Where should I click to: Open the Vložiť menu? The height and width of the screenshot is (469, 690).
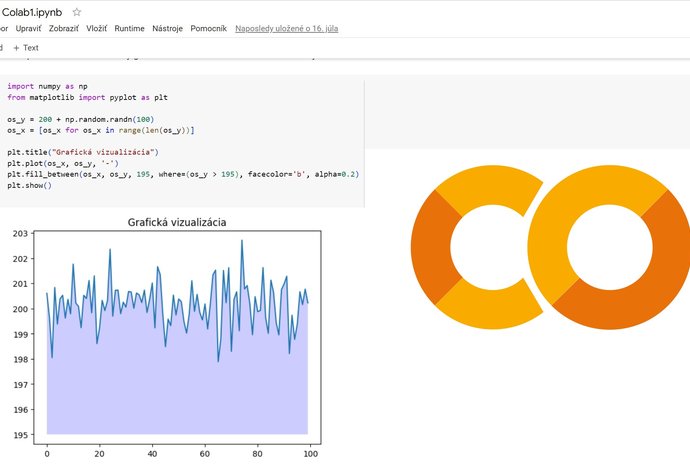pos(97,29)
